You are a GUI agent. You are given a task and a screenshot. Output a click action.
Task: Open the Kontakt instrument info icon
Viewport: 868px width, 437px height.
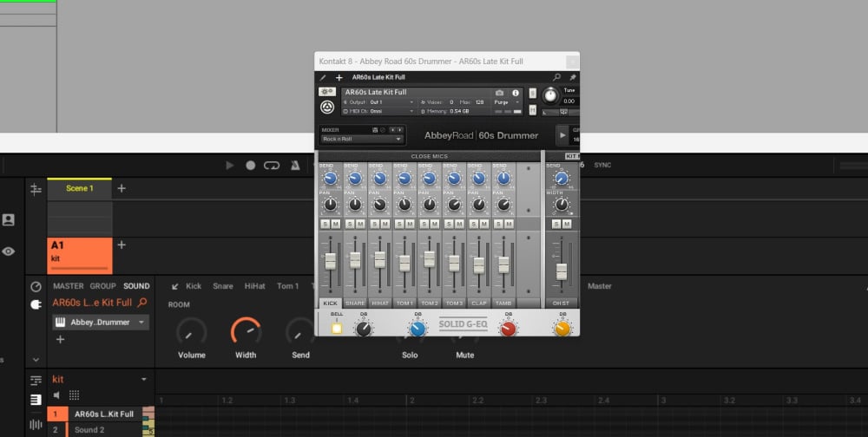(x=516, y=93)
